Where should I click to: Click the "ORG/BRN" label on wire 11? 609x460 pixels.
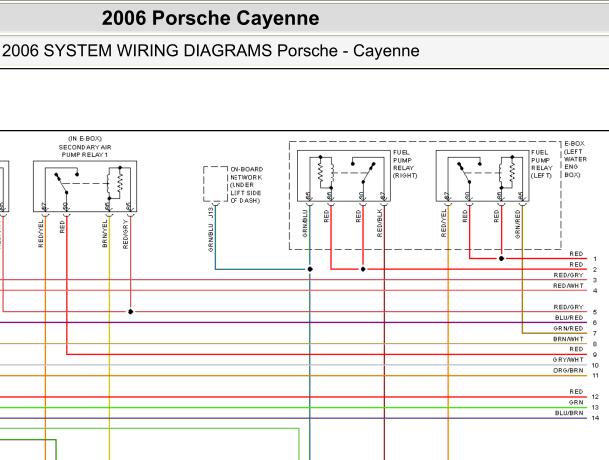(x=568, y=371)
